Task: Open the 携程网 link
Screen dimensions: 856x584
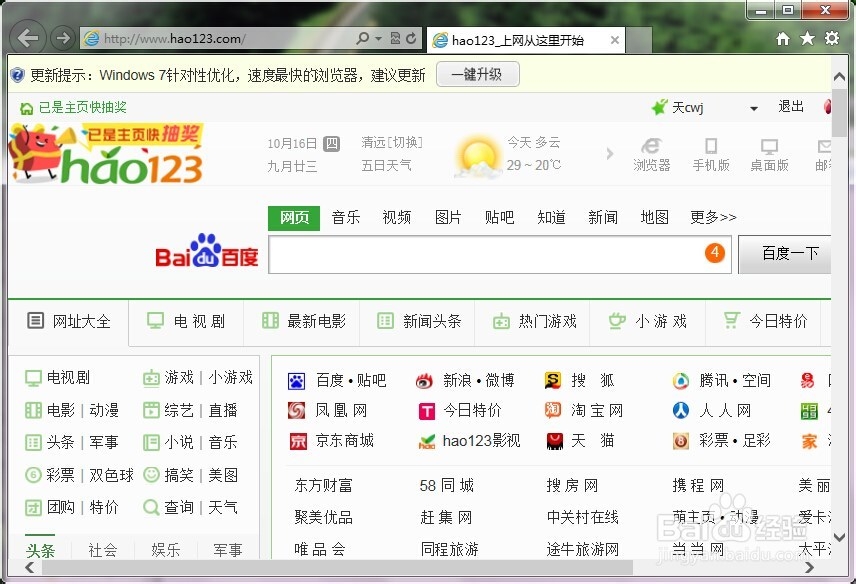Action: 698,485
